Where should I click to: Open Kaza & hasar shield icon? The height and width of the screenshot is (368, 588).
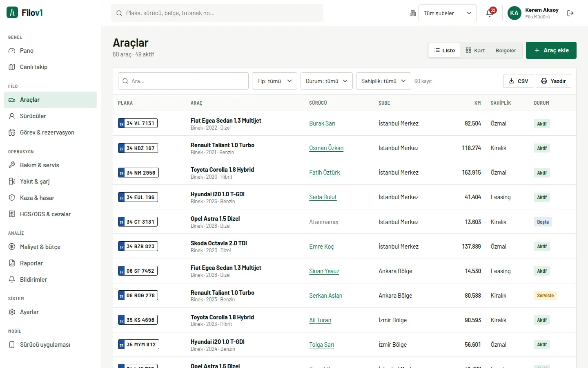pos(12,198)
